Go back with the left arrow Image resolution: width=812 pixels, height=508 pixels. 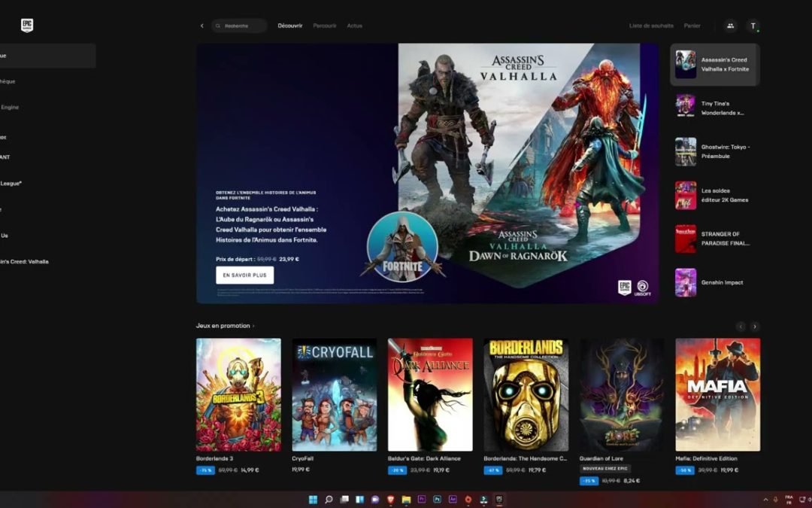click(202, 26)
